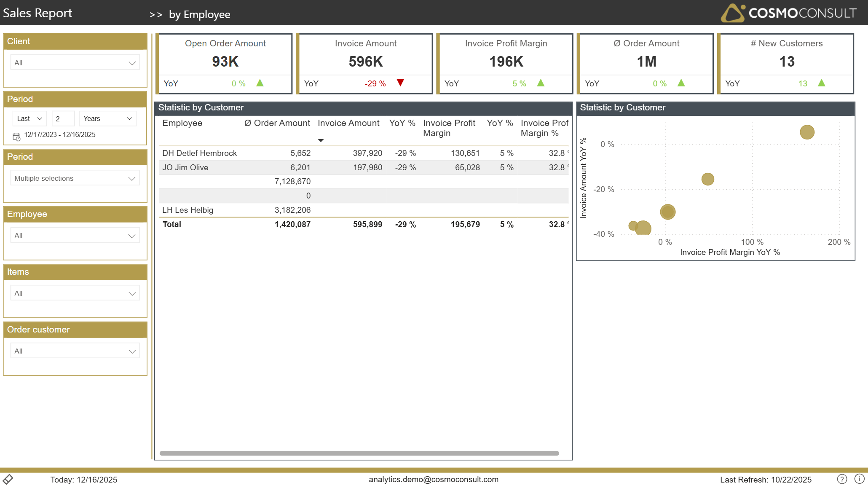Click the COSMO CONSULT logo
The width and height of the screenshot is (868, 488).
click(x=788, y=13)
